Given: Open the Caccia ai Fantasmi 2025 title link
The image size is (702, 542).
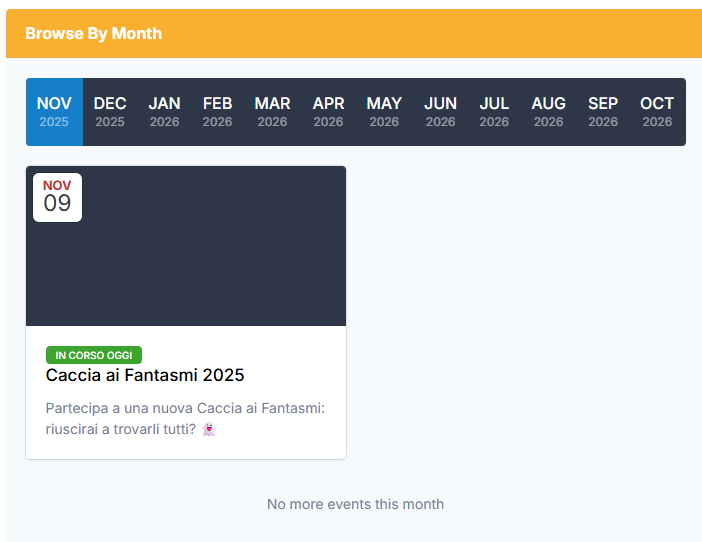Looking at the screenshot, I should click(x=145, y=375).
